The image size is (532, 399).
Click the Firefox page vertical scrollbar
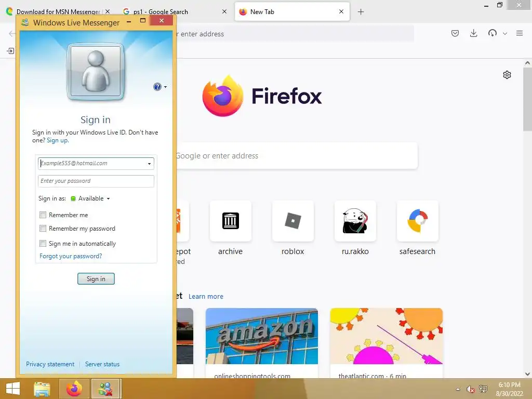tap(527, 99)
